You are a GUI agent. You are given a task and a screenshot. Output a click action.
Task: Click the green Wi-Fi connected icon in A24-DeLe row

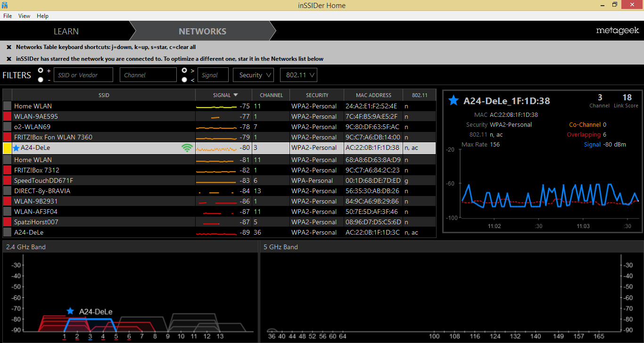[188, 148]
